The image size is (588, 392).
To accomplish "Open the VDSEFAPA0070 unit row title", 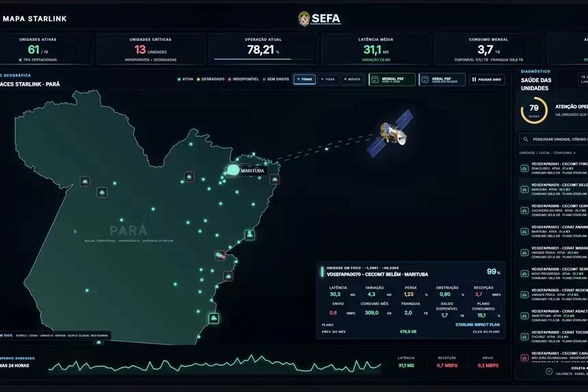I will point(559,185).
